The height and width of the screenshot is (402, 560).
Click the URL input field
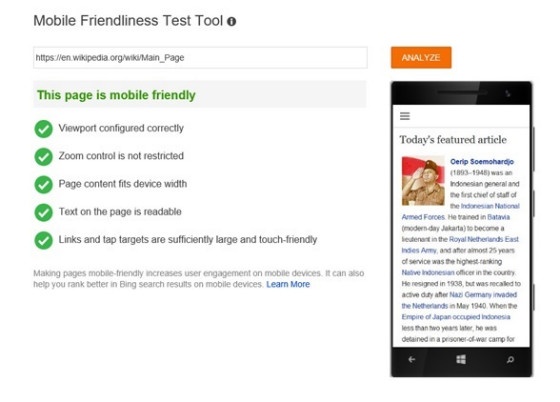(x=200, y=57)
